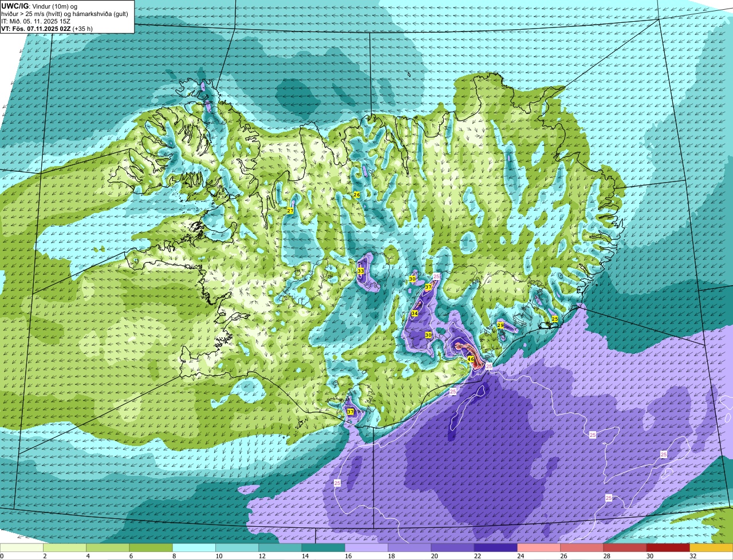The width and height of the screenshot is (733, 560).
Task: Click the 30–32 m/s dark red legend swatch
Action: (668, 548)
